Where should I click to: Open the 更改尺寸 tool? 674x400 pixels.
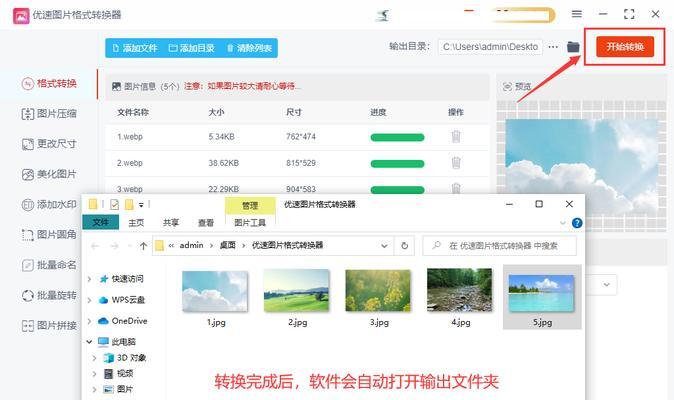(x=49, y=144)
